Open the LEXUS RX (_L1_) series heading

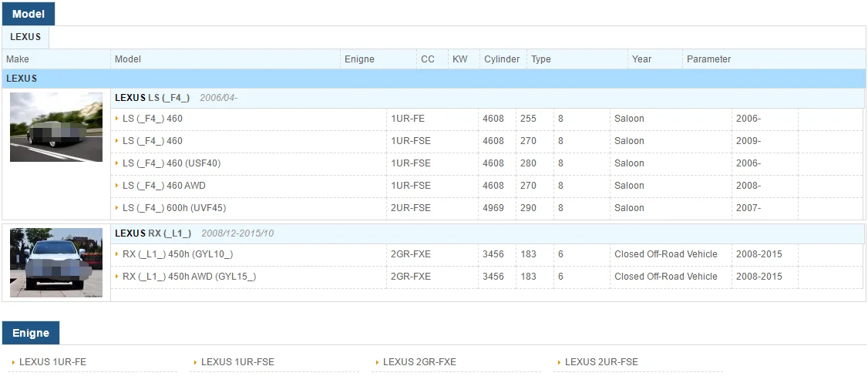153,233
